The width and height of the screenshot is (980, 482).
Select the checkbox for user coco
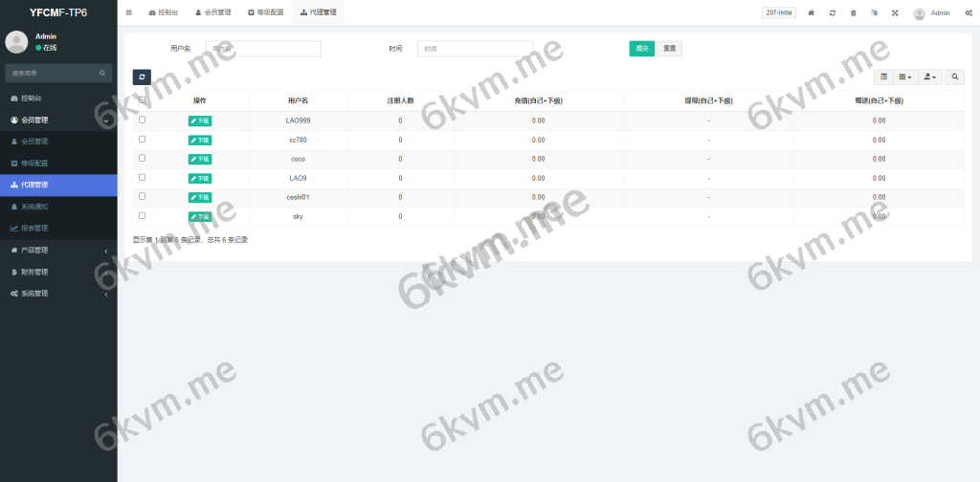tap(143, 159)
